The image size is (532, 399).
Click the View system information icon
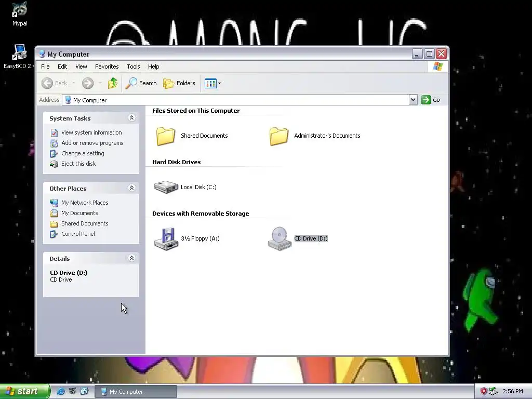(x=54, y=132)
